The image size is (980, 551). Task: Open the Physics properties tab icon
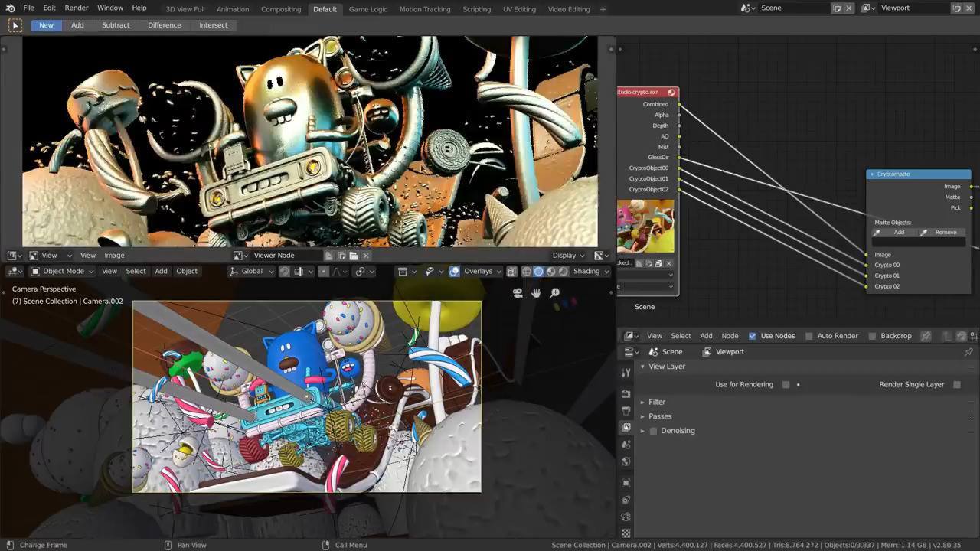626,500
